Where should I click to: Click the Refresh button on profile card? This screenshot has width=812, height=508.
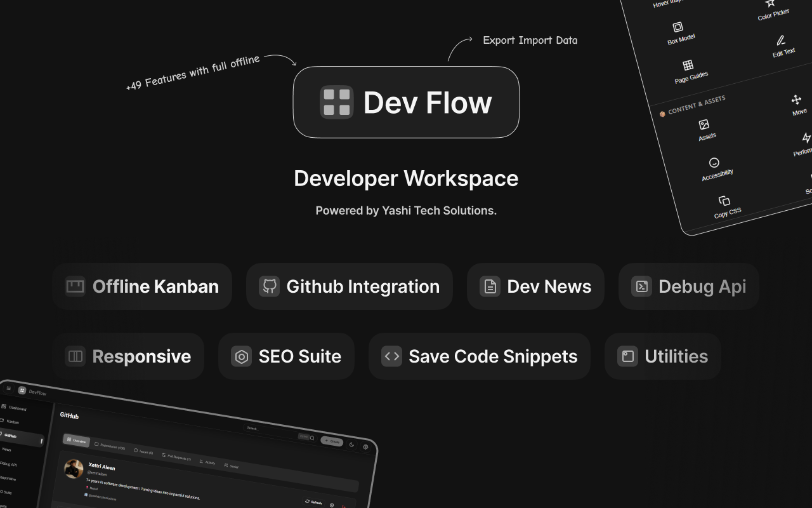click(313, 502)
